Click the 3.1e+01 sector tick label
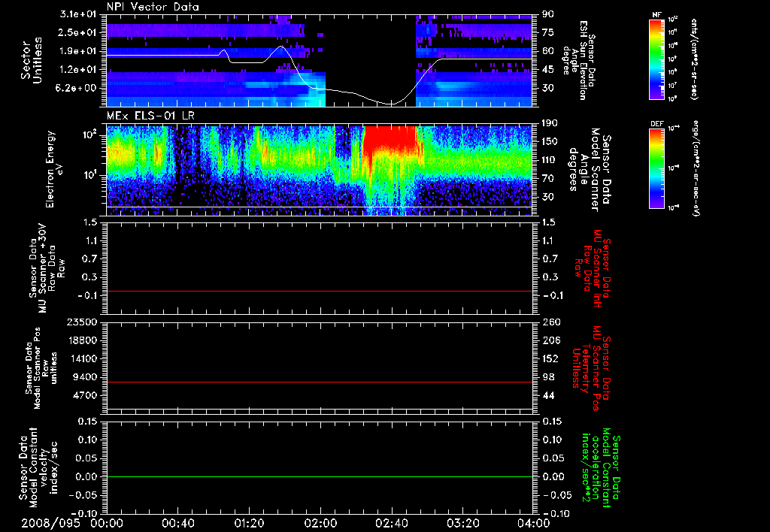 (78, 14)
